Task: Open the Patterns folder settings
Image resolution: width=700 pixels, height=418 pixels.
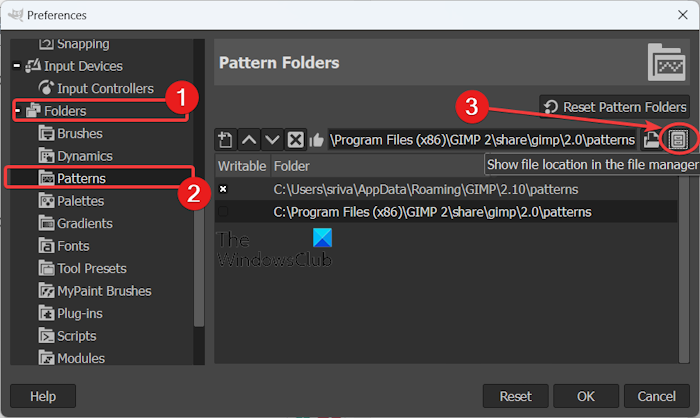Action: click(x=81, y=179)
